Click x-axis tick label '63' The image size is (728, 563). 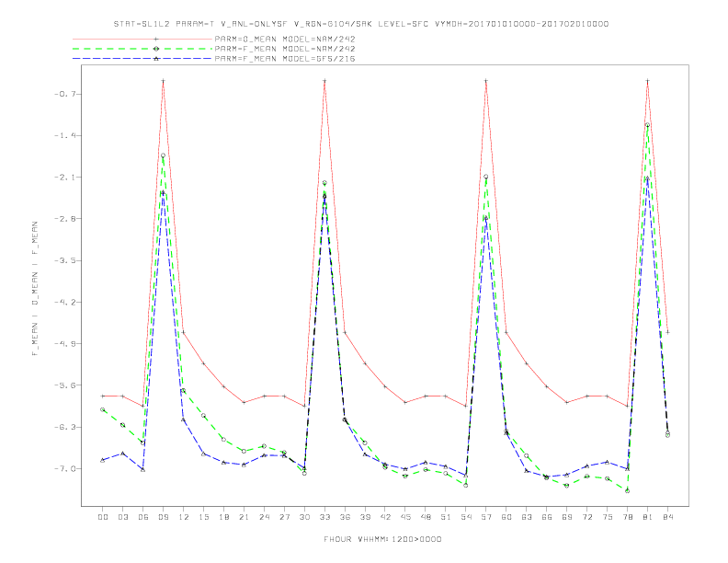[x=527, y=517]
